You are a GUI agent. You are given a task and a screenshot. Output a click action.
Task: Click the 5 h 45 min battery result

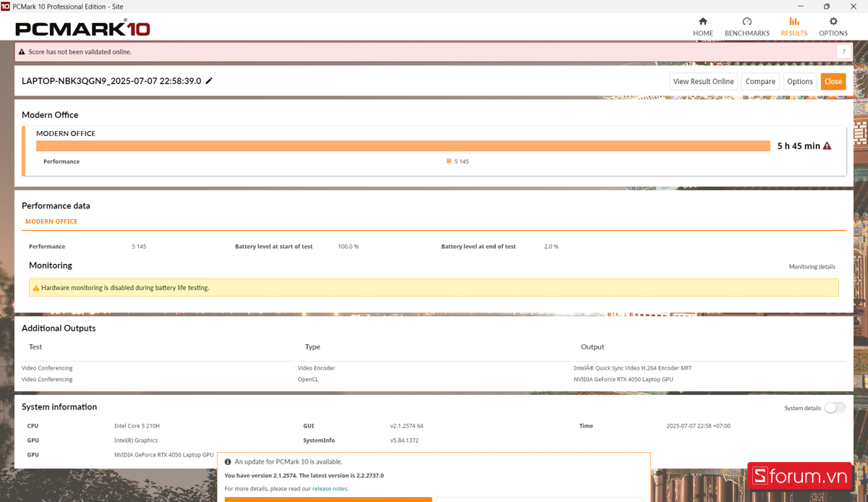(799, 146)
